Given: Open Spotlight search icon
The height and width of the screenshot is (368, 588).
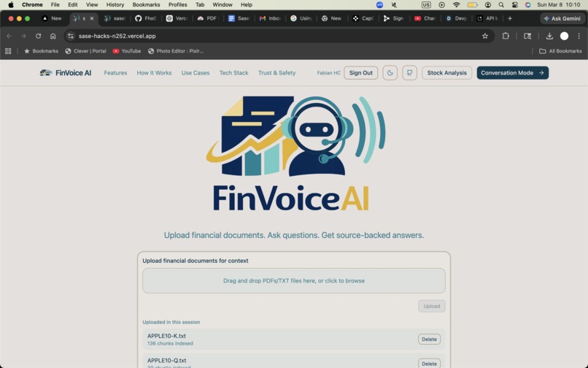Looking at the screenshot, I should [x=501, y=5].
